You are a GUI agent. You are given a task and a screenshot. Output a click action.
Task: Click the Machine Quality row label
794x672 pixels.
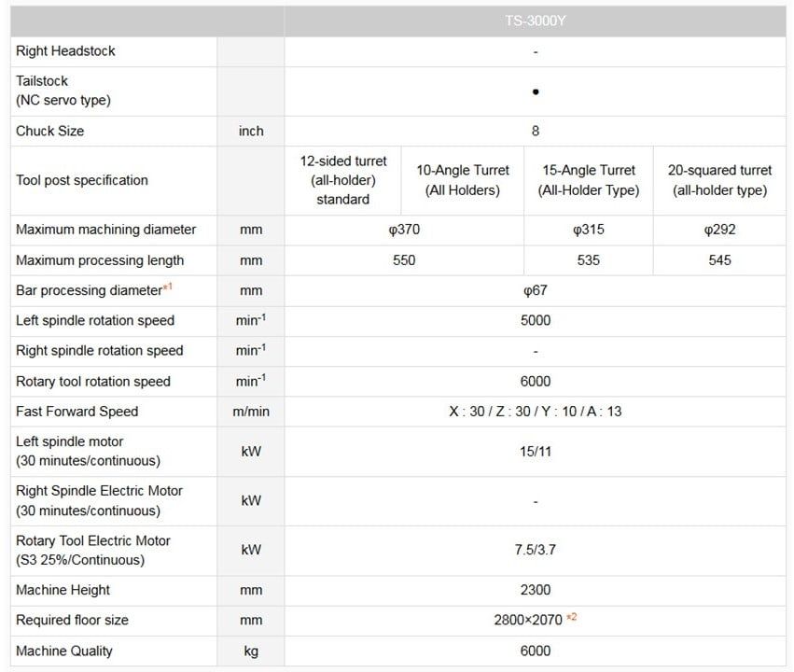pos(64,651)
